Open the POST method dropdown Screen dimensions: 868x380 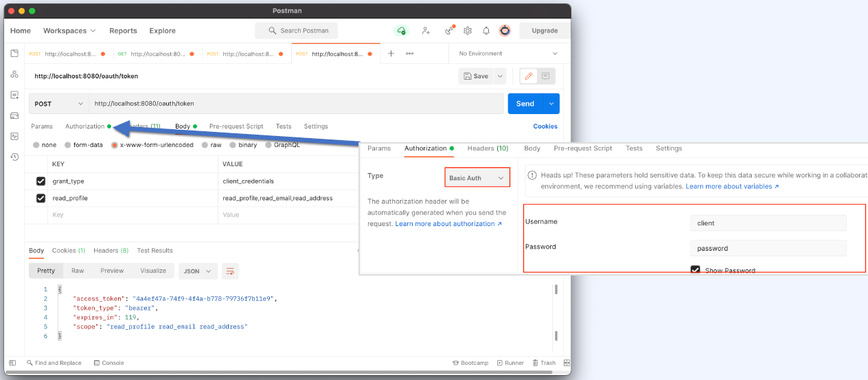pos(59,104)
